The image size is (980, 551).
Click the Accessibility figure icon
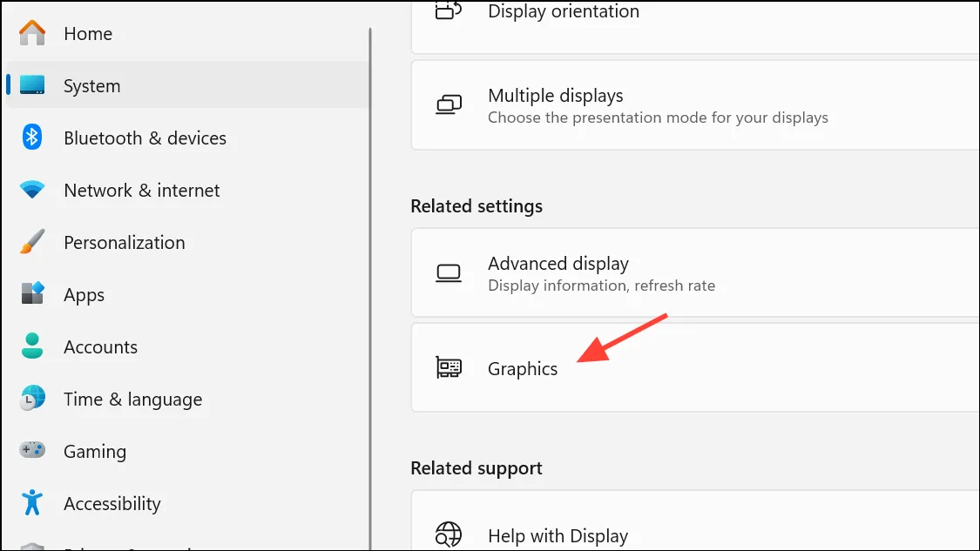(x=32, y=502)
